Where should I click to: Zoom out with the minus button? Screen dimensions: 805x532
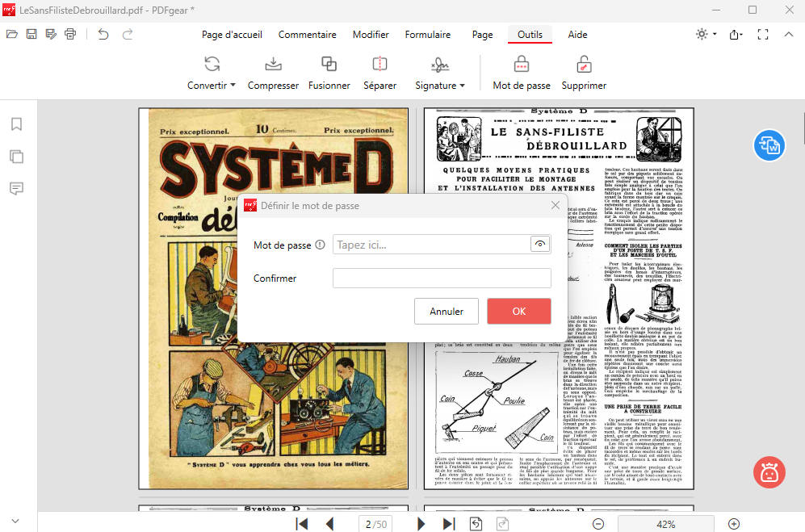click(598, 524)
